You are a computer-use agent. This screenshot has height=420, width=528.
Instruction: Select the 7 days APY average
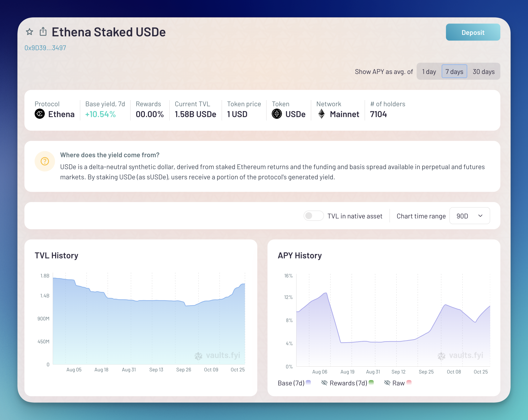pos(454,72)
